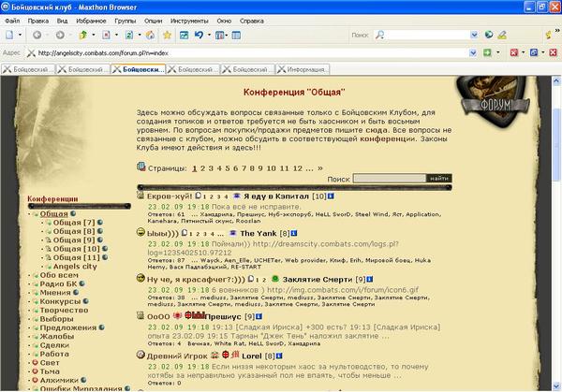
Task: Click the info icon next to Lorel
Action: (279, 356)
